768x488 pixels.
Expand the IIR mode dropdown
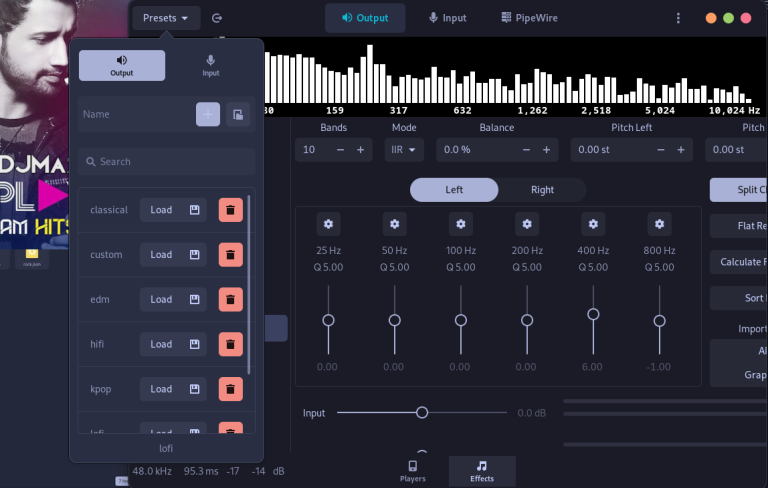[404, 150]
